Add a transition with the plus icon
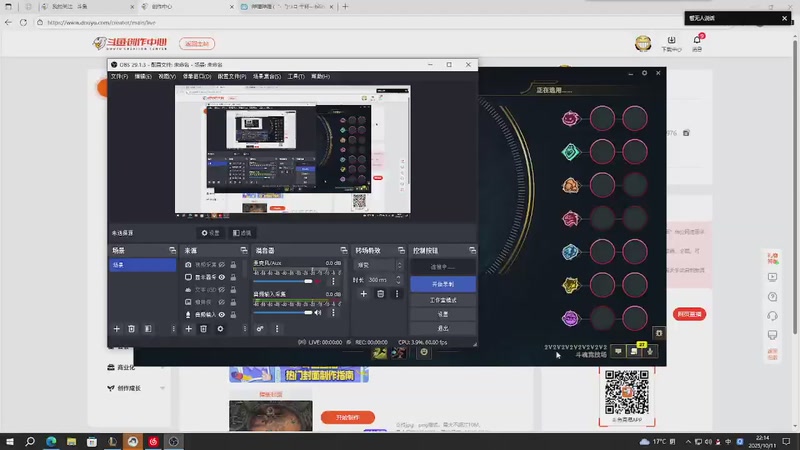Image resolution: width=800 pixels, height=450 pixels. [364, 294]
